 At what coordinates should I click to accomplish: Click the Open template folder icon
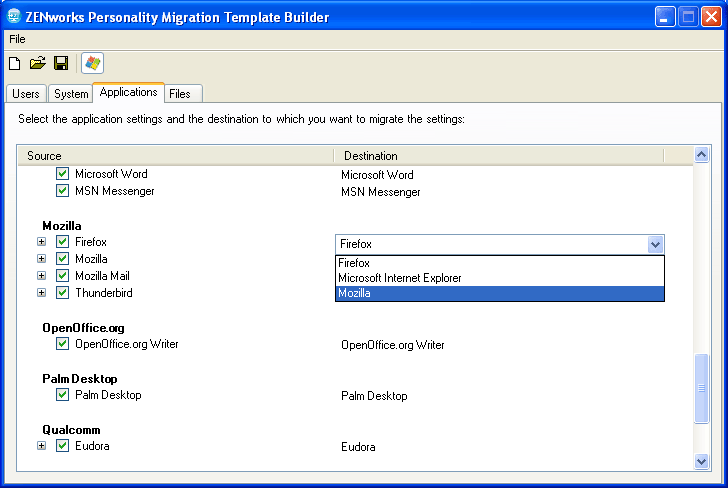click(37, 64)
